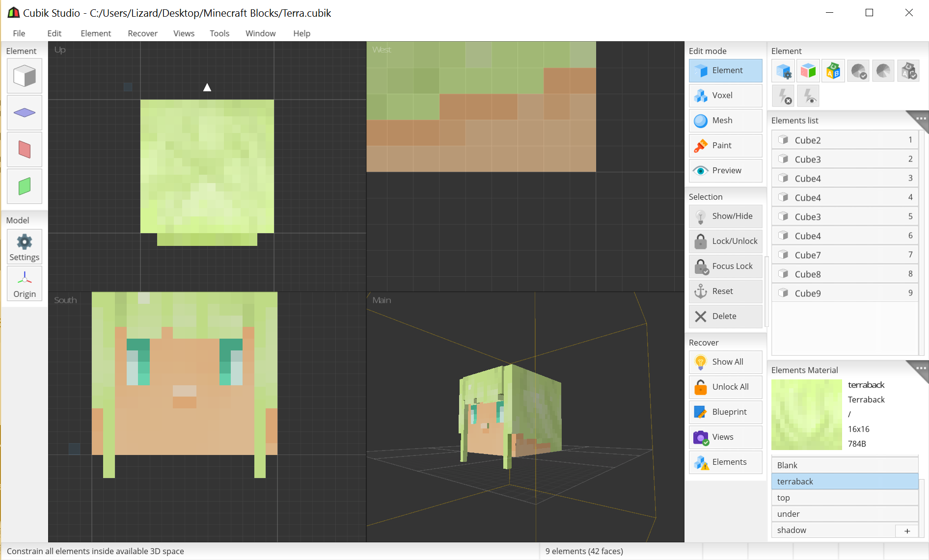Select the terraback material row

(845, 481)
